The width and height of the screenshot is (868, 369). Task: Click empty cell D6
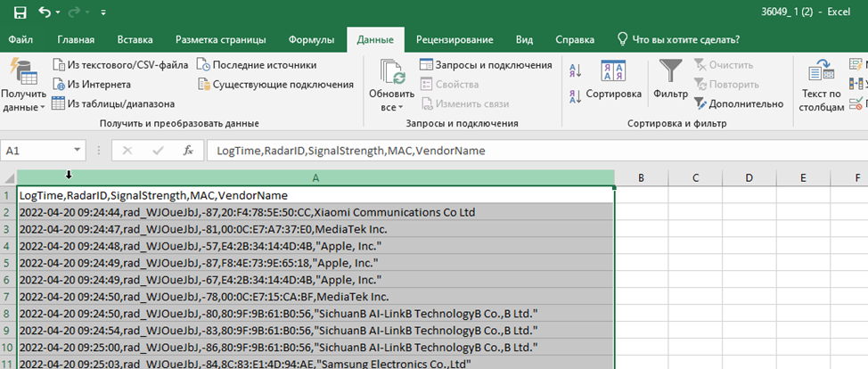coord(749,280)
